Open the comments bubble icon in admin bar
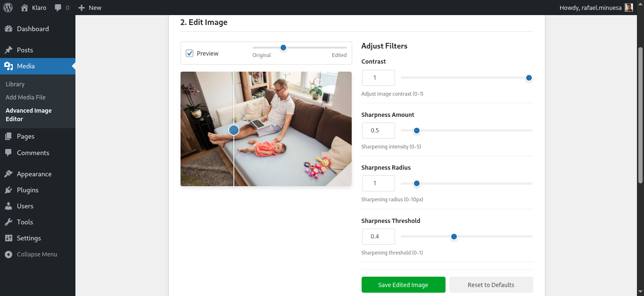644x296 pixels. tap(58, 8)
